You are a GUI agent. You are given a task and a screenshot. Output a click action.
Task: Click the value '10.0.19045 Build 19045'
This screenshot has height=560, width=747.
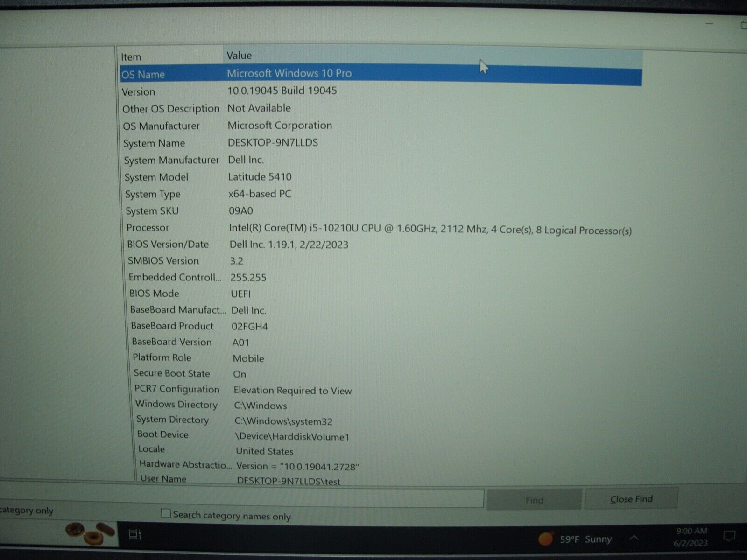pyautogui.click(x=282, y=91)
